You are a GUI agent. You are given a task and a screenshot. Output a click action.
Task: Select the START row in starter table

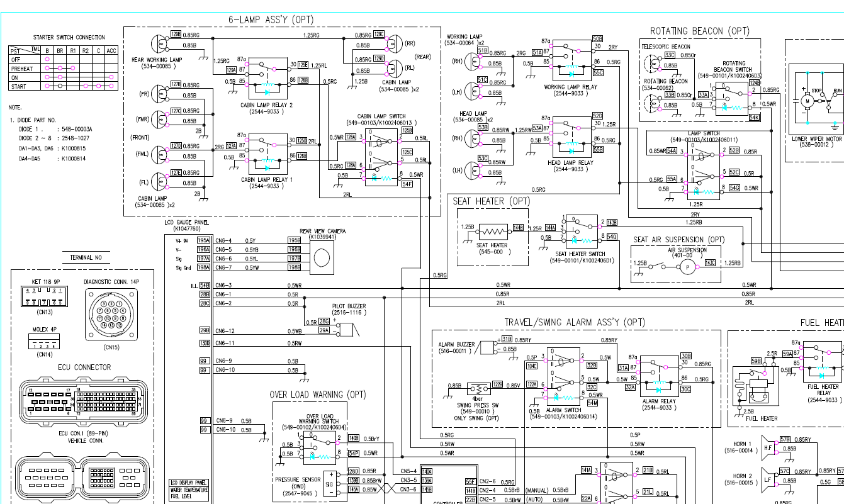63,86
